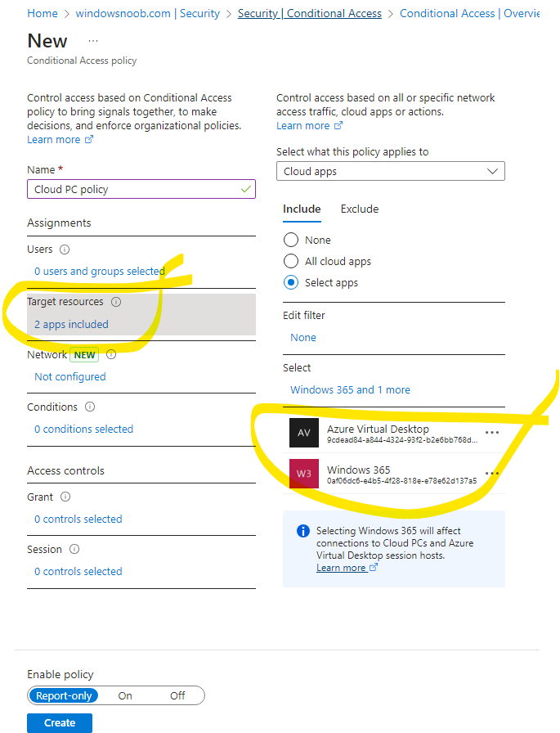Click the Users info icon
The height and width of the screenshot is (733, 560).
click(65, 250)
